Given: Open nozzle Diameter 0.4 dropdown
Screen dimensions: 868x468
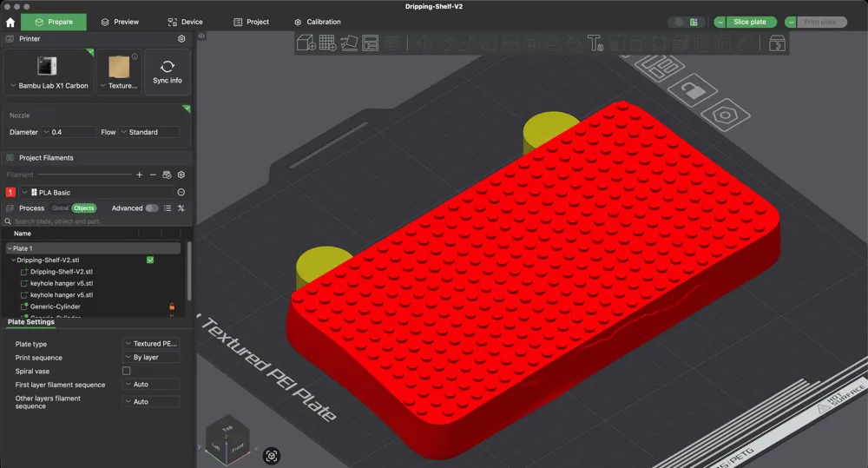Looking at the screenshot, I should coord(68,132).
